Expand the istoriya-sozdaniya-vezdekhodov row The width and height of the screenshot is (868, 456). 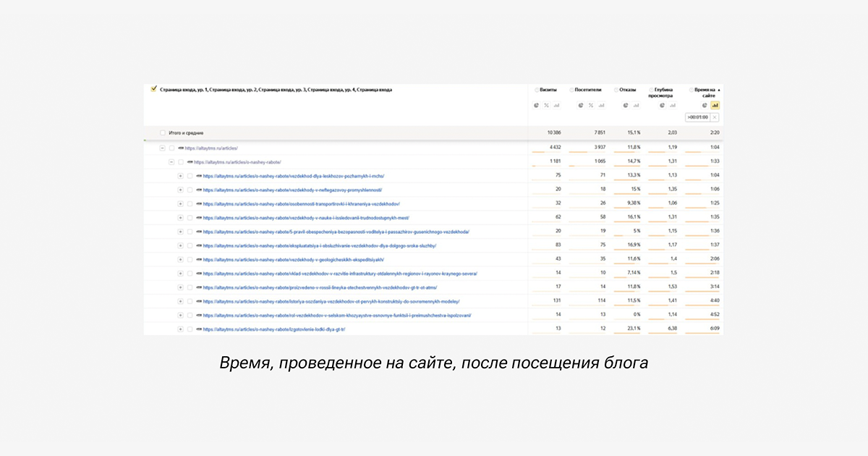pos(180,301)
